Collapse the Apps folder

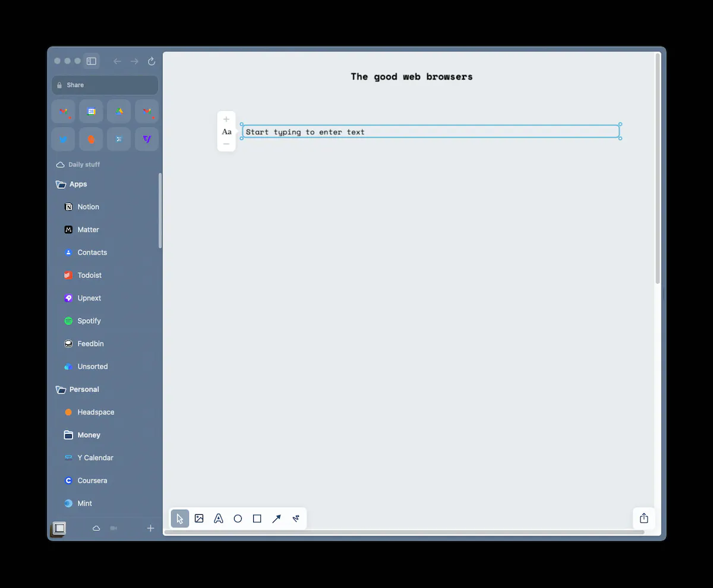(x=61, y=184)
